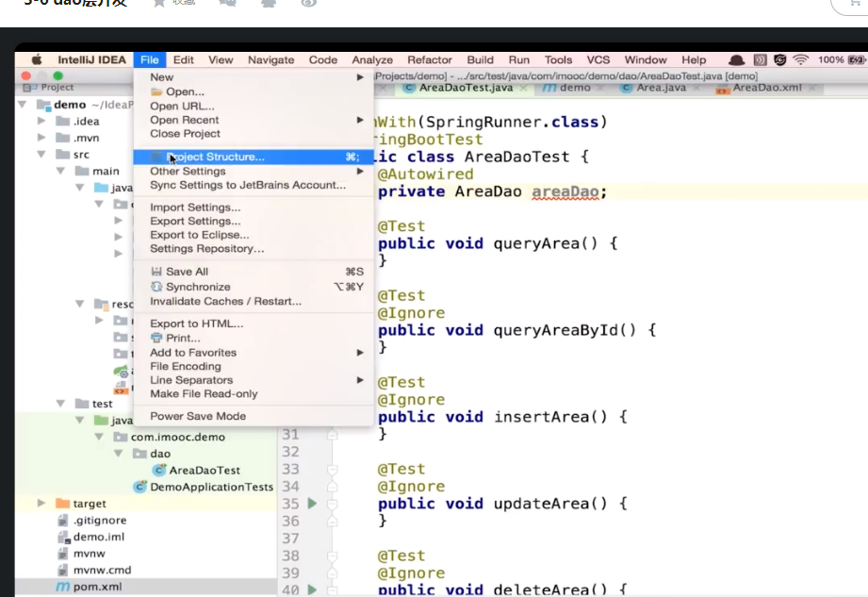
Task: Open Project Structure... dialog
Action: point(254,157)
